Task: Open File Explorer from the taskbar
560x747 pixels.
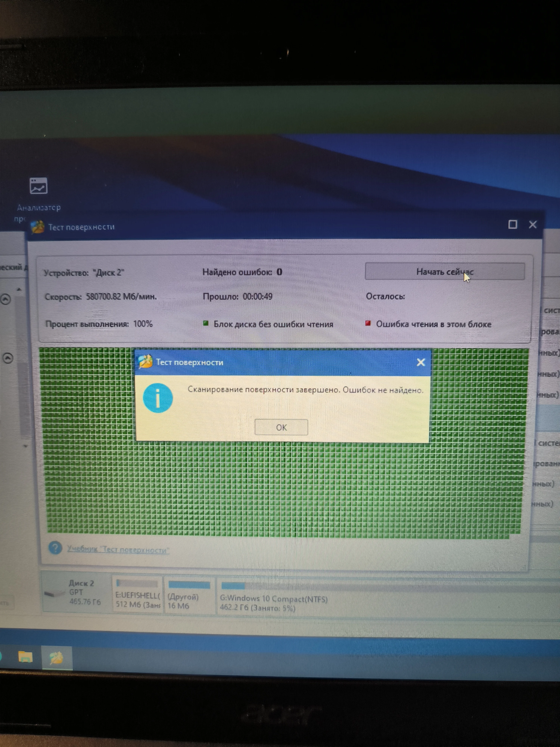Action: point(25,657)
